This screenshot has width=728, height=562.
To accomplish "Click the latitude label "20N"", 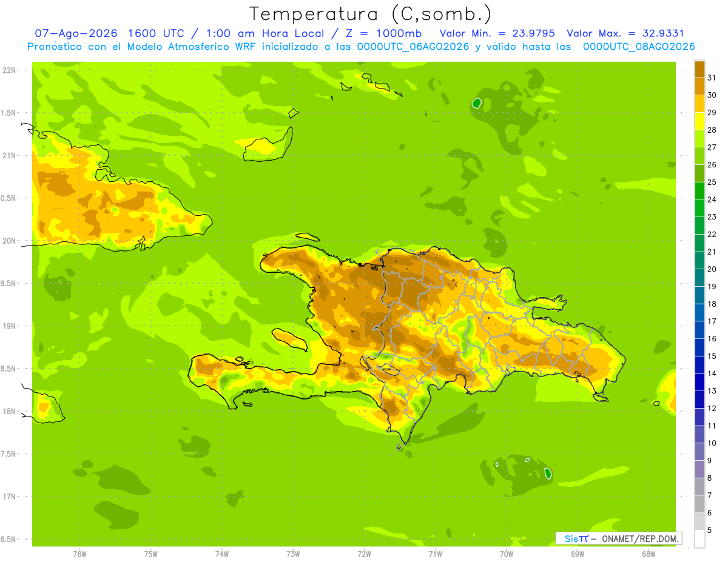I will [10, 241].
